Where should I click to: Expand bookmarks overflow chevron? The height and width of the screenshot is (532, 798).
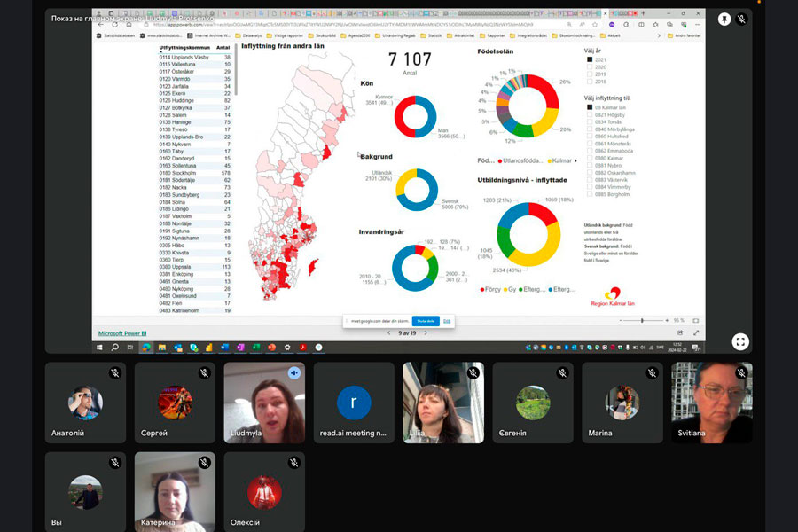(x=659, y=35)
